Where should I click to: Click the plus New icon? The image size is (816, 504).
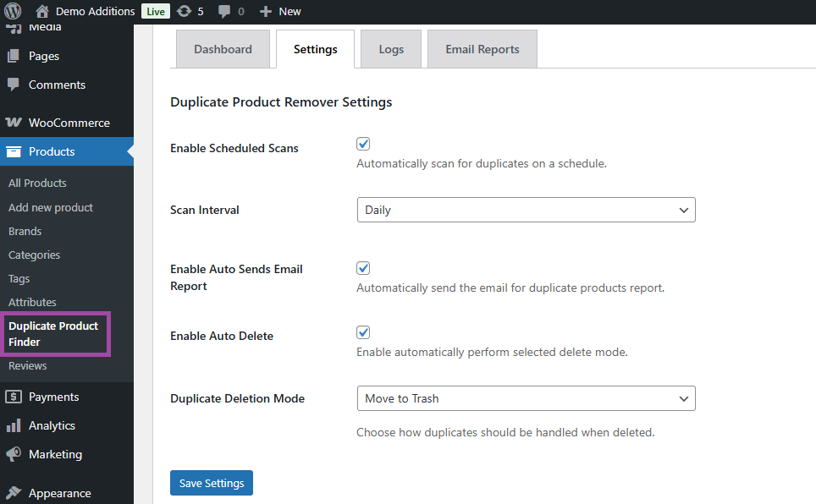[x=266, y=12]
